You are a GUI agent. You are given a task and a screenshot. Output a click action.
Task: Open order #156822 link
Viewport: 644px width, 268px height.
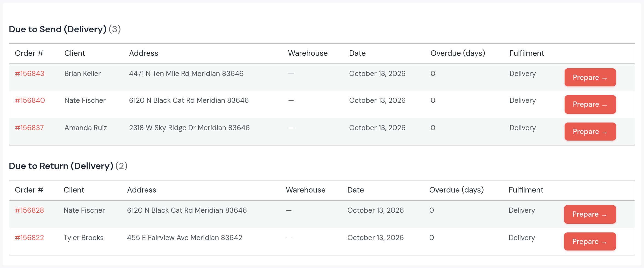pyautogui.click(x=29, y=238)
